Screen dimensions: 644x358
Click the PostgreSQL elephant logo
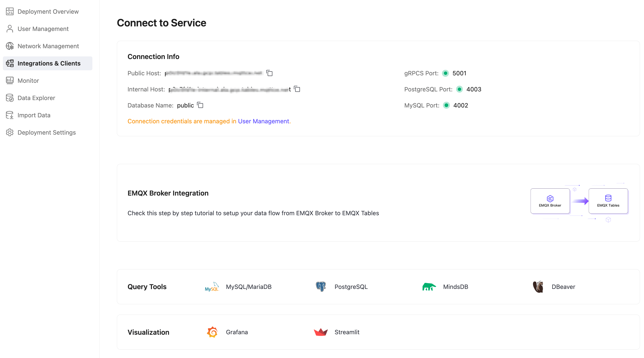tap(321, 287)
